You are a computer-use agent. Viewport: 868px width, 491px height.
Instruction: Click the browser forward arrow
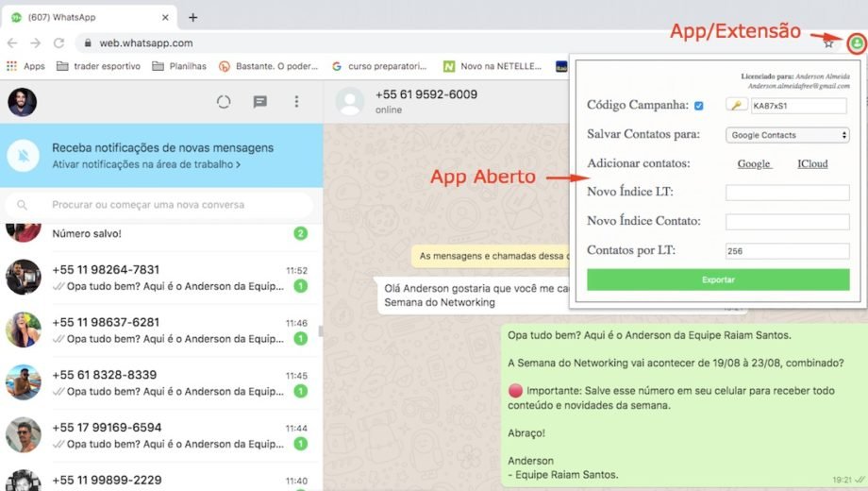tap(36, 42)
